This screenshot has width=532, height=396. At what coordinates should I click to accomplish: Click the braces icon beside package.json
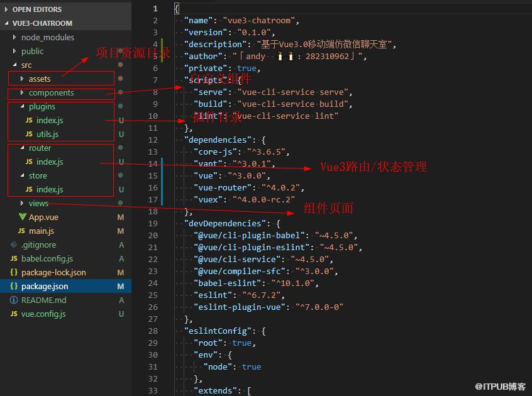pyautogui.click(x=14, y=286)
